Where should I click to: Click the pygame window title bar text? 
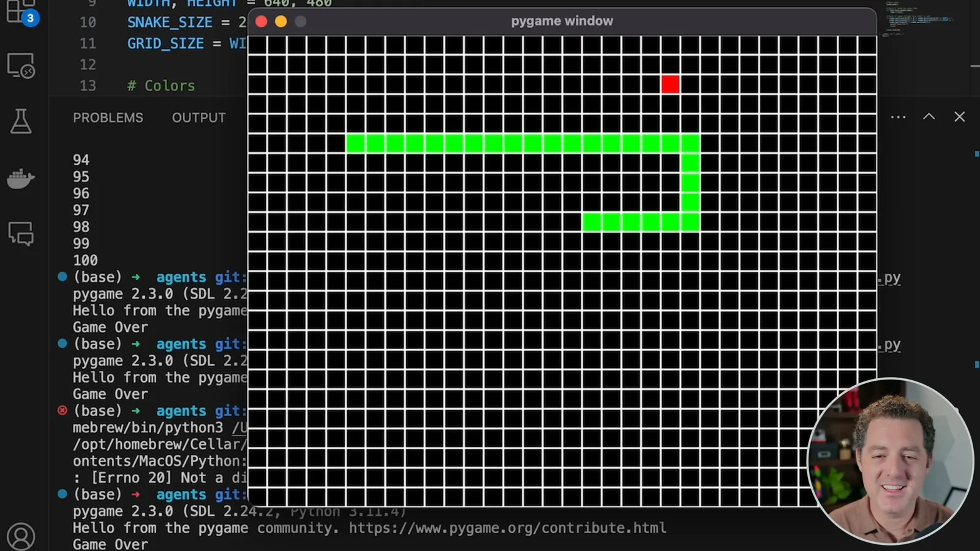pos(562,21)
